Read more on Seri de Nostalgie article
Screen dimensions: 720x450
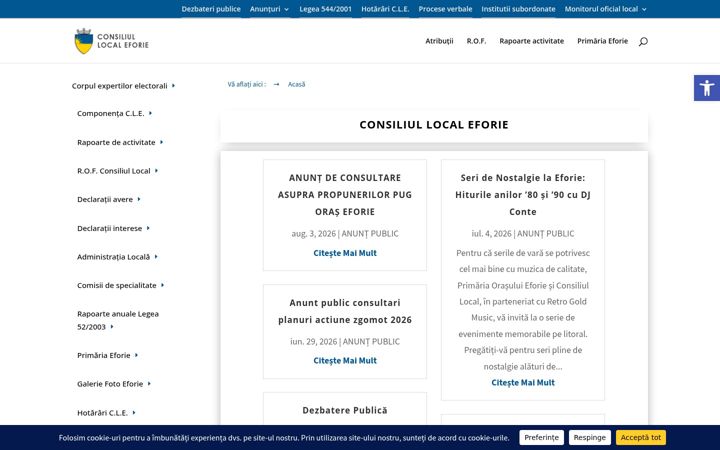tap(523, 382)
